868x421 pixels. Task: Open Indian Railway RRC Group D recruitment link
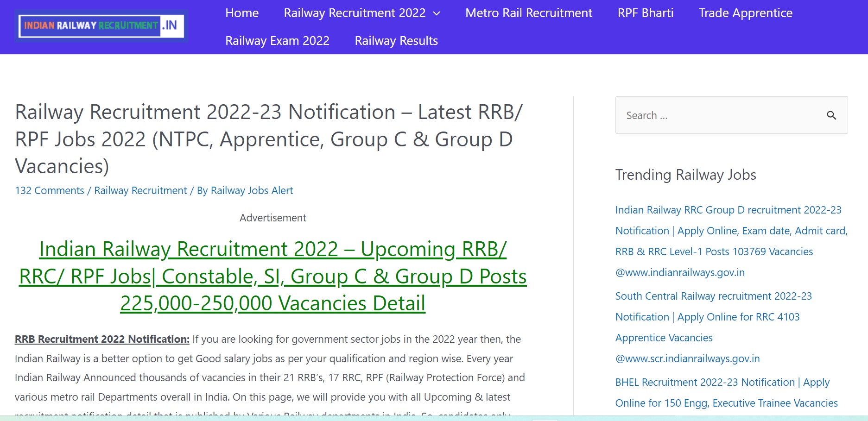731,241
